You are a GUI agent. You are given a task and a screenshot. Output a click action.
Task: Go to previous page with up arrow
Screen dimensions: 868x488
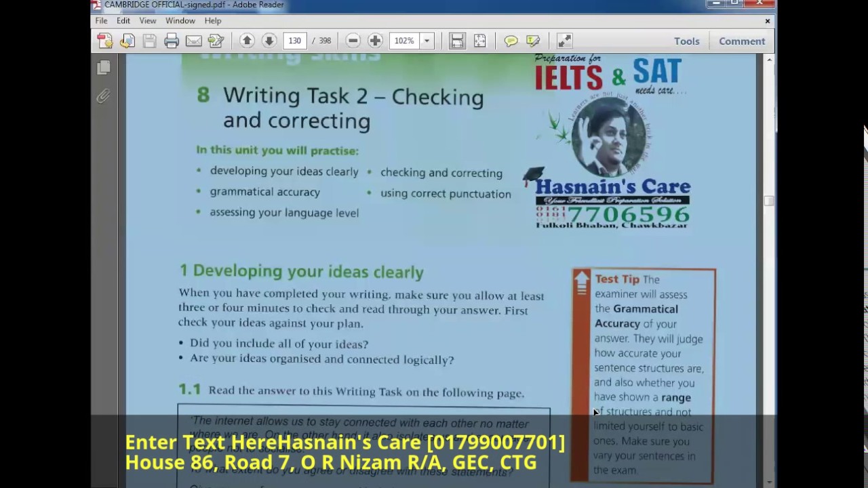point(247,41)
